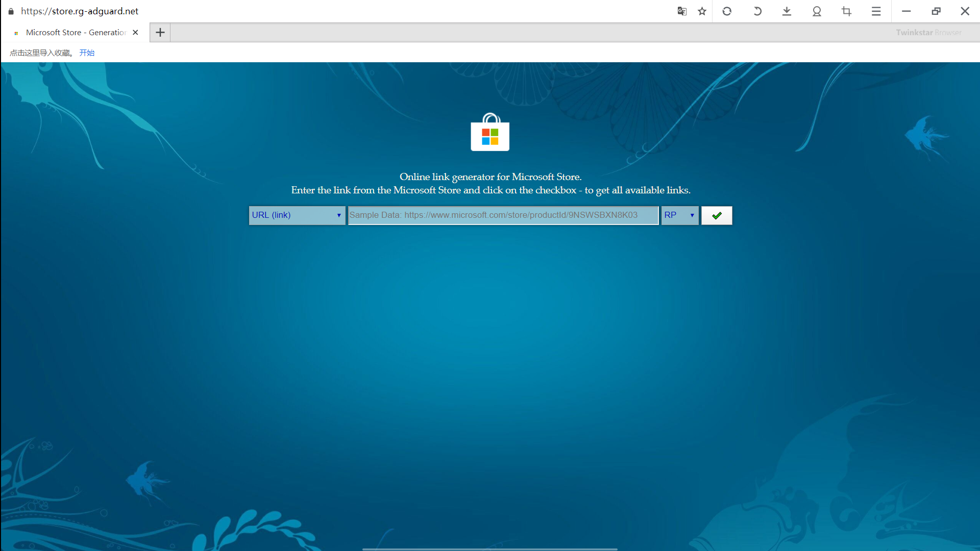Image resolution: width=980 pixels, height=551 pixels.
Task: View the site security lock icon
Action: 10,11
